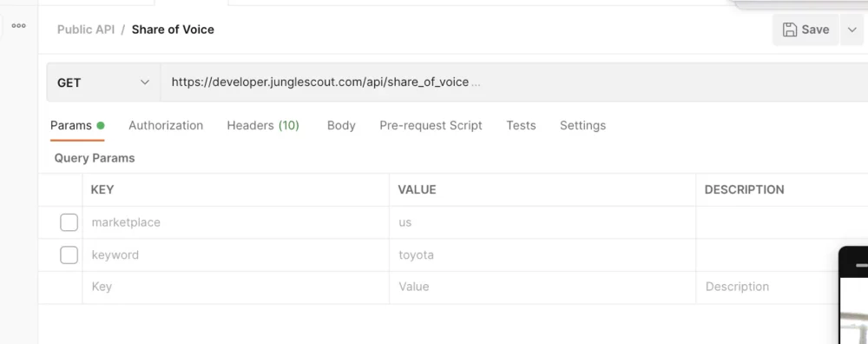The image size is (868, 344).
Task: Expand the Save options arrow
Action: tap(852, 30)
